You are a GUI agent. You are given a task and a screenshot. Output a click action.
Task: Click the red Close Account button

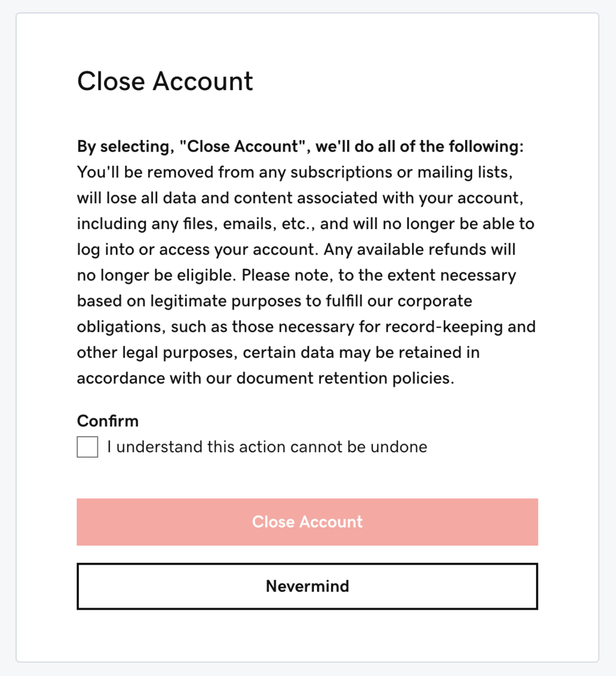[307, 522]
